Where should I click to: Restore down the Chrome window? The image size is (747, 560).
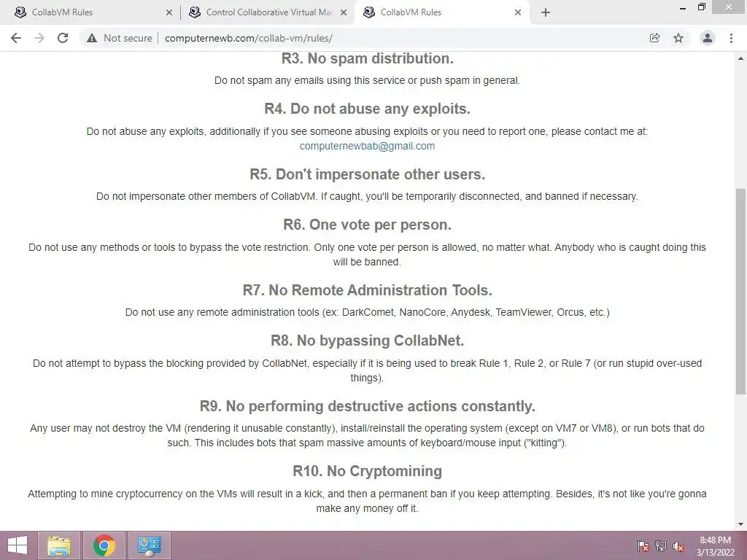tap(702, 7)
